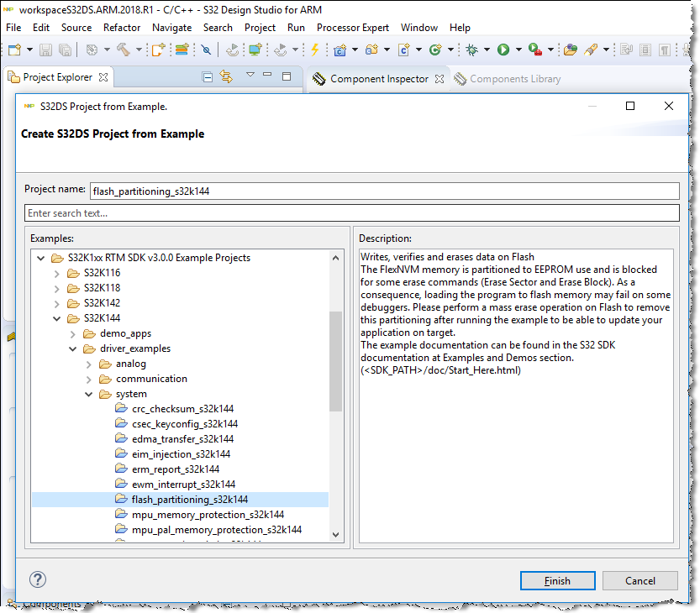
Task: Click the New C project icon
Action: pos(340,50)
